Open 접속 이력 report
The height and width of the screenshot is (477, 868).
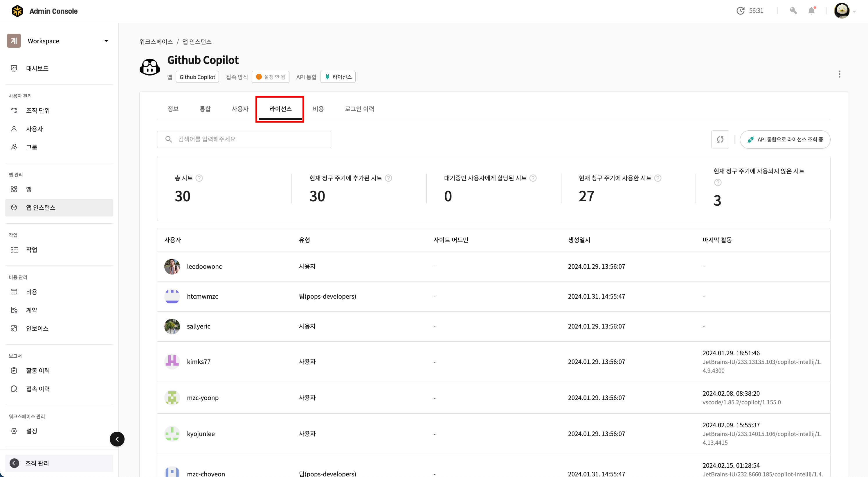click(x=59, y=389)
